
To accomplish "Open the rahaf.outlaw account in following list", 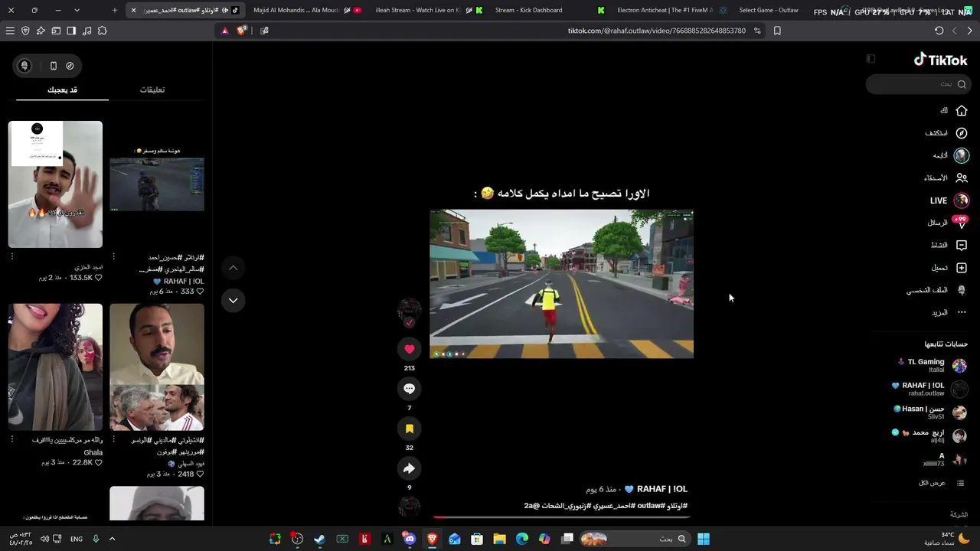I will 930,390.
